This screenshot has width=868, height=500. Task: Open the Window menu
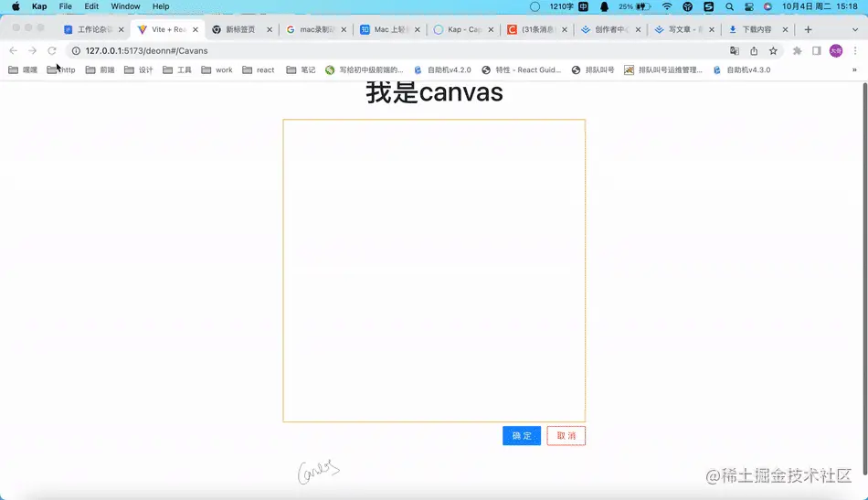tap(126, 6)
